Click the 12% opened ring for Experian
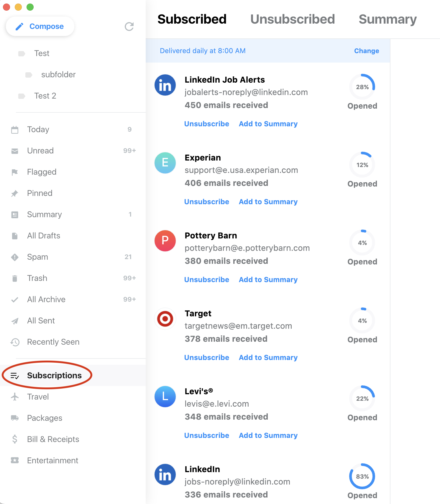440x504 pixels. click(362, 165)
